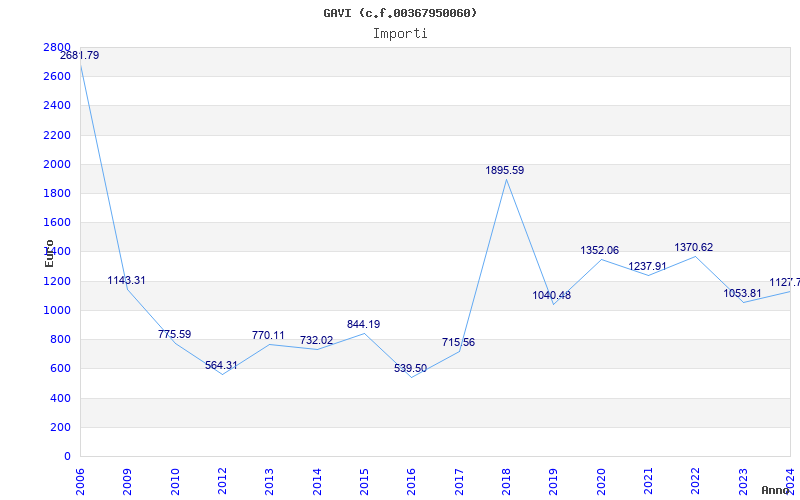Select x-axis label 2012
The image size is (800, 500).
pyautogui.click(x=222, y=482)
